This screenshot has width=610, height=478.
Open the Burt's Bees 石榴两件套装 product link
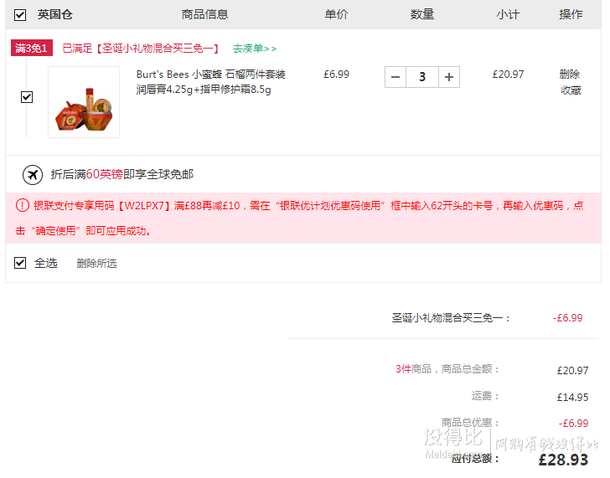pyautogui.click(x=210, y=82)
